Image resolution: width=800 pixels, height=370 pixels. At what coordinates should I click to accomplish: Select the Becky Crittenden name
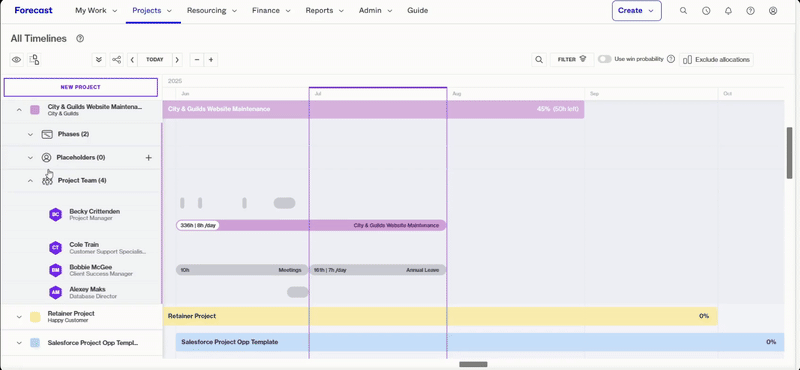pyautogui.click(x=95, y=211)
